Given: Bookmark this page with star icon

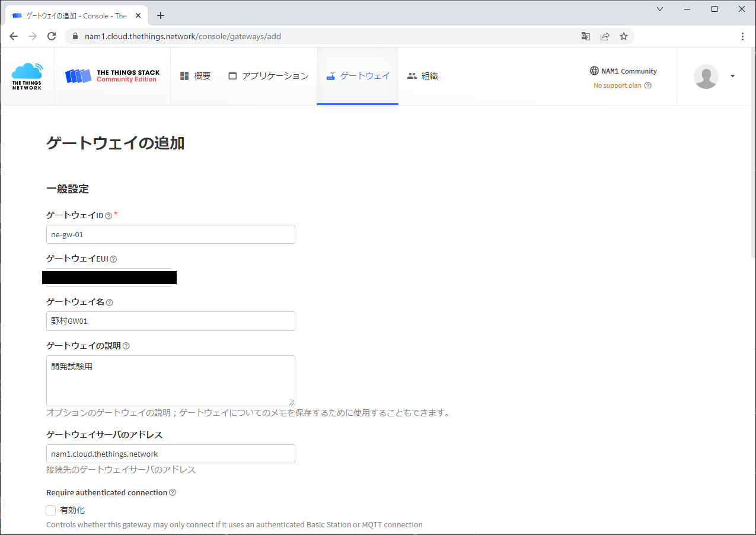Looking at the screenshot, I should click(624, 36).
